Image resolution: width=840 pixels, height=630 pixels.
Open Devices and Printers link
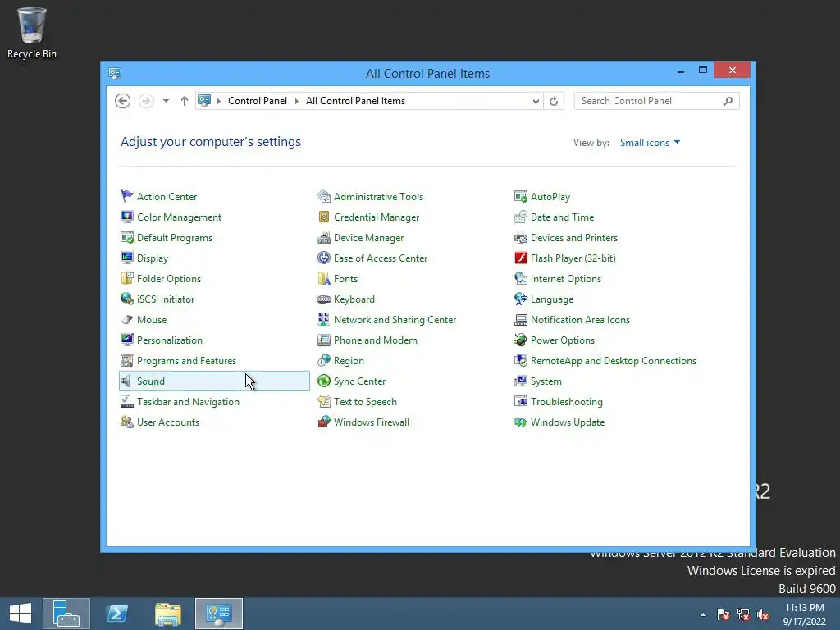[573, 237]
